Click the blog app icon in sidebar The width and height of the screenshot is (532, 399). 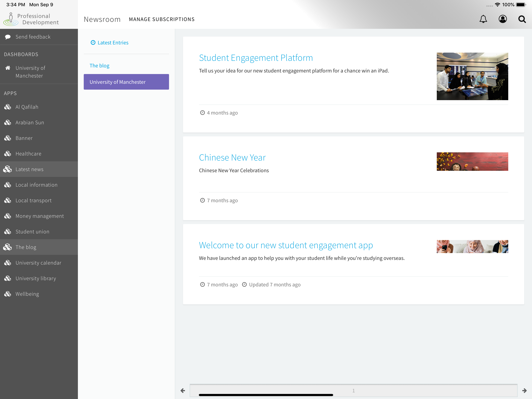(8, 247)
